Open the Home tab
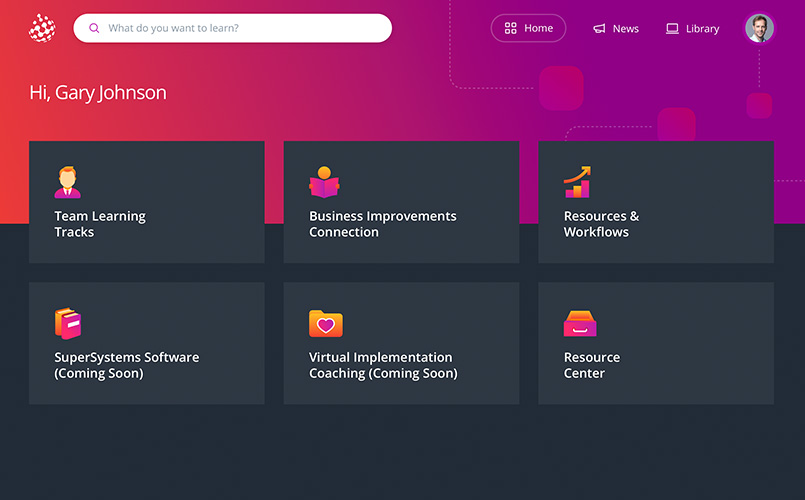 pyautogui.click(x=528, y=28)
